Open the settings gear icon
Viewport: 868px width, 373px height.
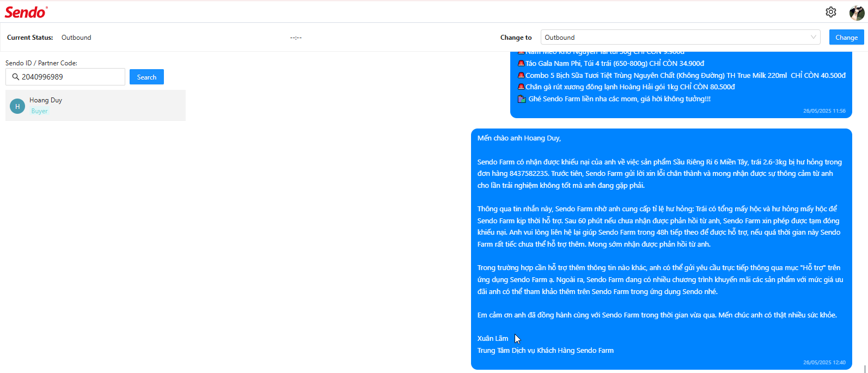click(830, 12)
